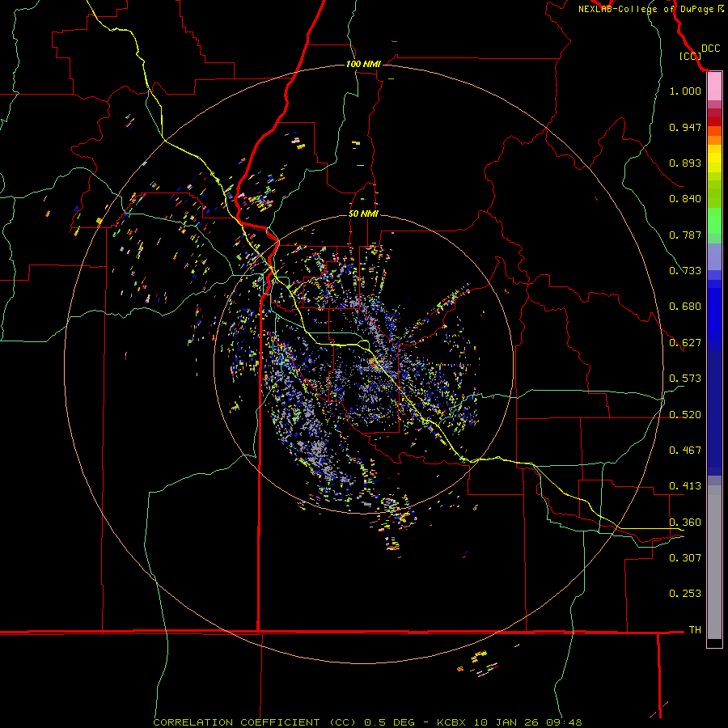The image size is (728, 728).
Task: Select the 0.680 color scale value
Action: pos(685,307)
